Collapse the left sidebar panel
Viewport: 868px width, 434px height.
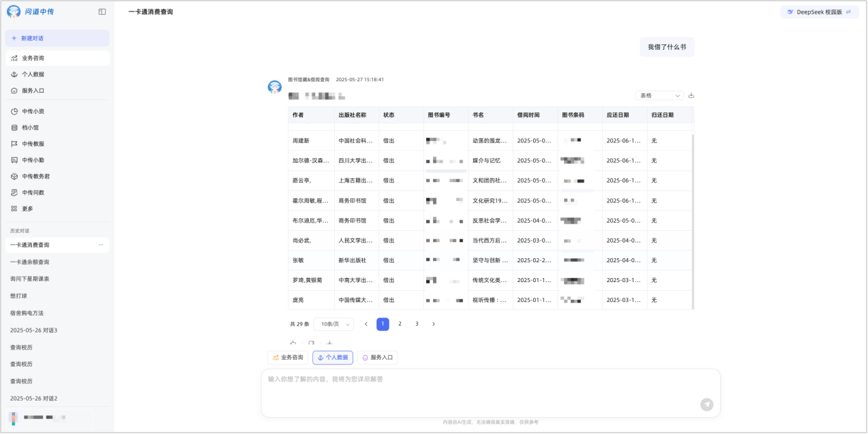102,12
